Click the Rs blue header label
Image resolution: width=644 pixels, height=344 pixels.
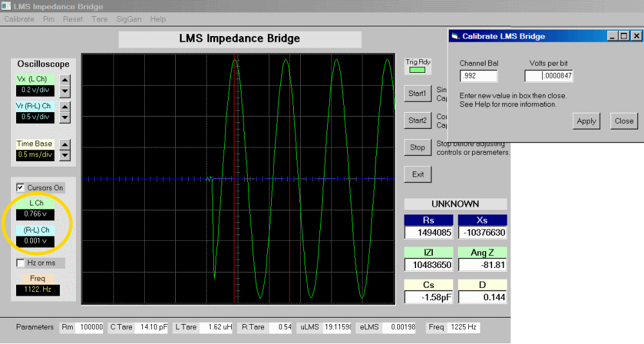[429, 220]
